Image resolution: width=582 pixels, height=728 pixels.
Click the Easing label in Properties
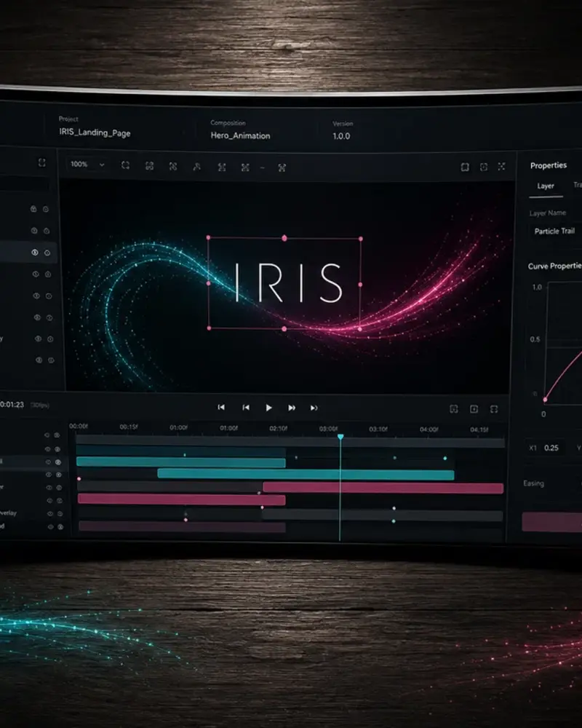point(534,483)
